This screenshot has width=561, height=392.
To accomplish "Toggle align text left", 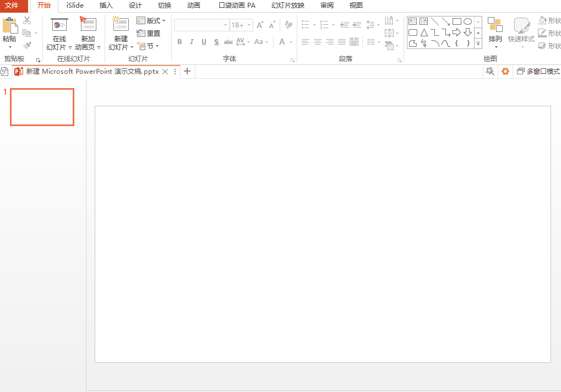I will pos(305,42).
